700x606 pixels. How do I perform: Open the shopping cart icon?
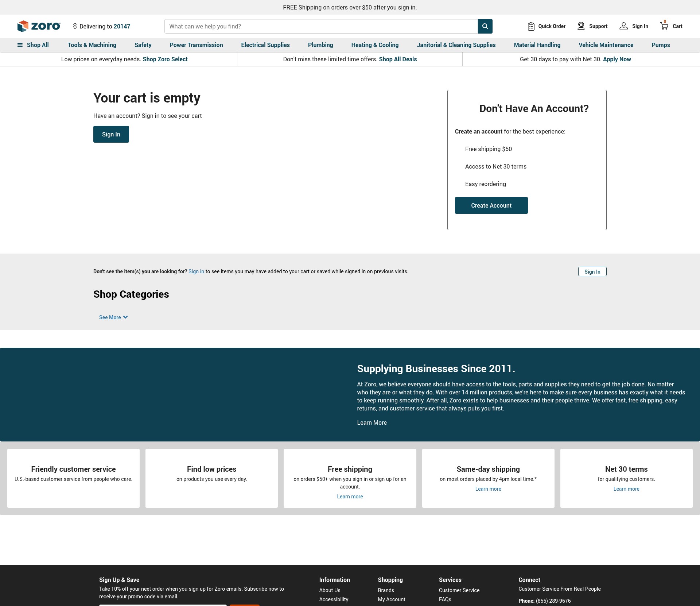pyautogui.click(x=664, y=26)
